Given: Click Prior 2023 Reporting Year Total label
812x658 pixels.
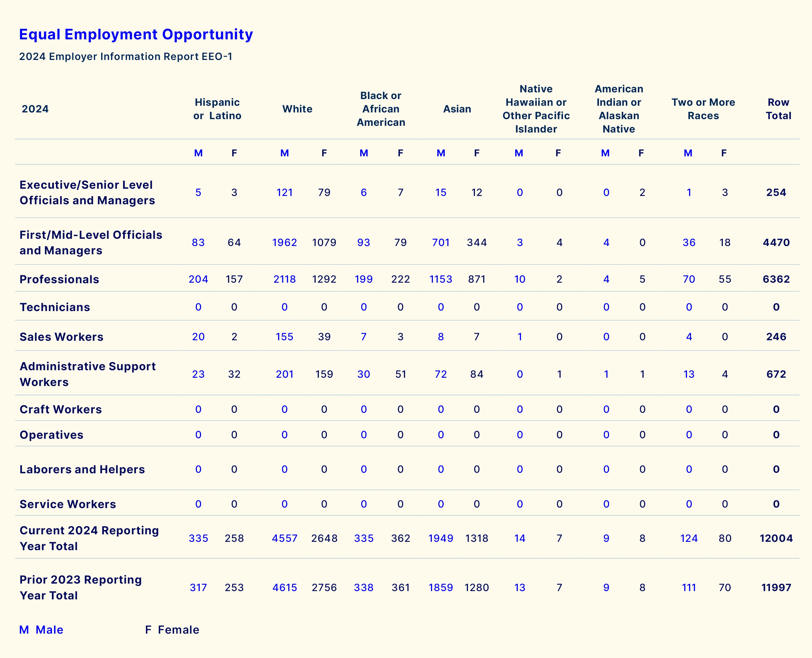Looking at the screenshot, I should pyautogui.click(x=80, y=588).
